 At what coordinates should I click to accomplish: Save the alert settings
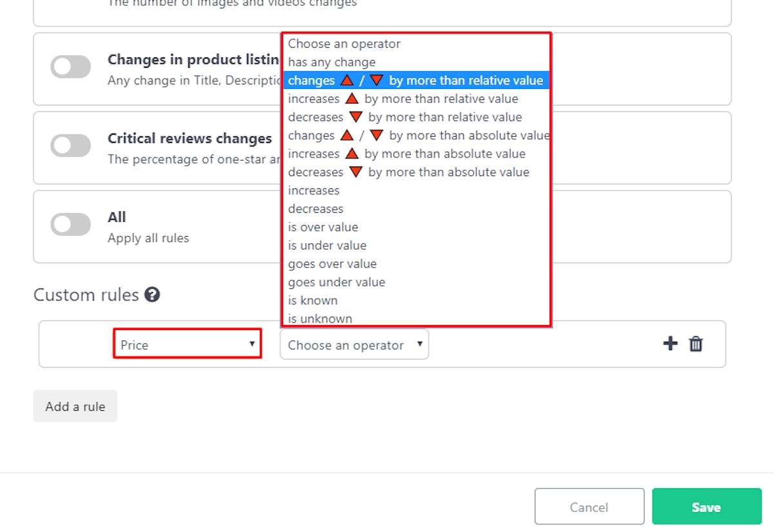pos(706,507)
